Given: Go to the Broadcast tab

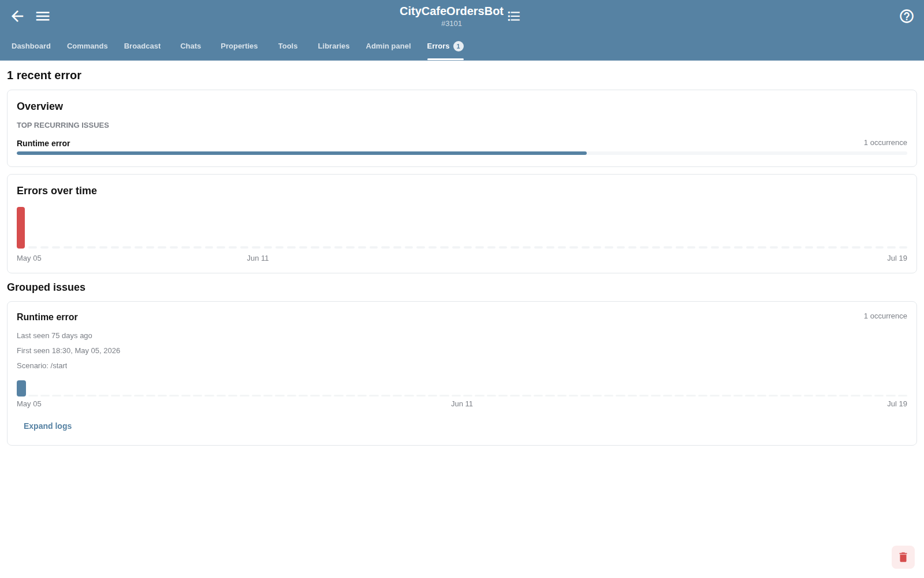Looking at the screenshot, I should tap(142, 46).
